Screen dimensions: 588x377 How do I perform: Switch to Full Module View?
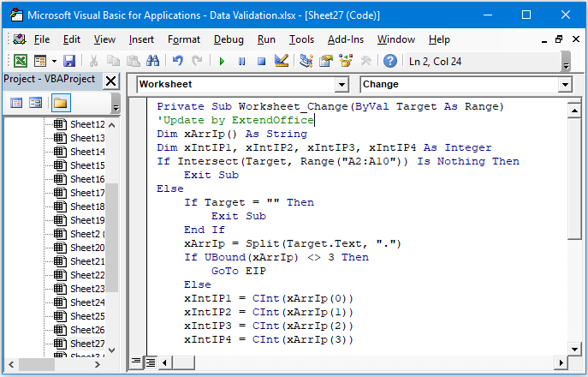click(x=150, y=362)
